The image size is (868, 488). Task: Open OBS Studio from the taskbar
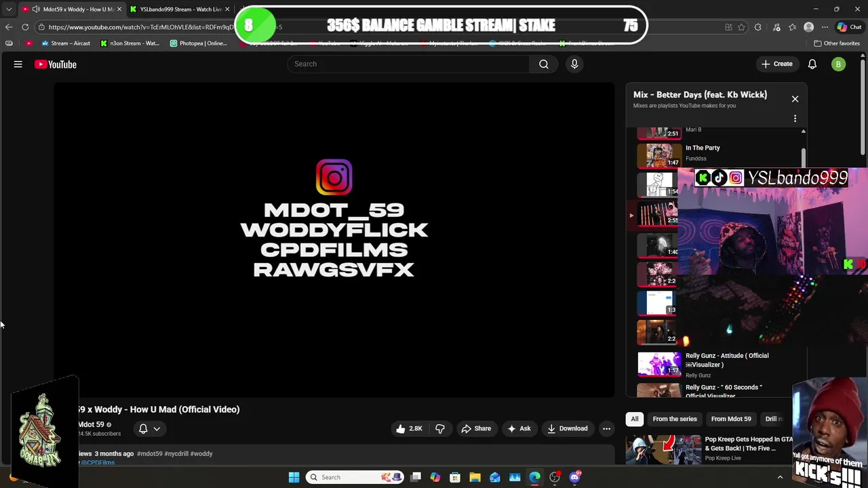pos(555,477)
